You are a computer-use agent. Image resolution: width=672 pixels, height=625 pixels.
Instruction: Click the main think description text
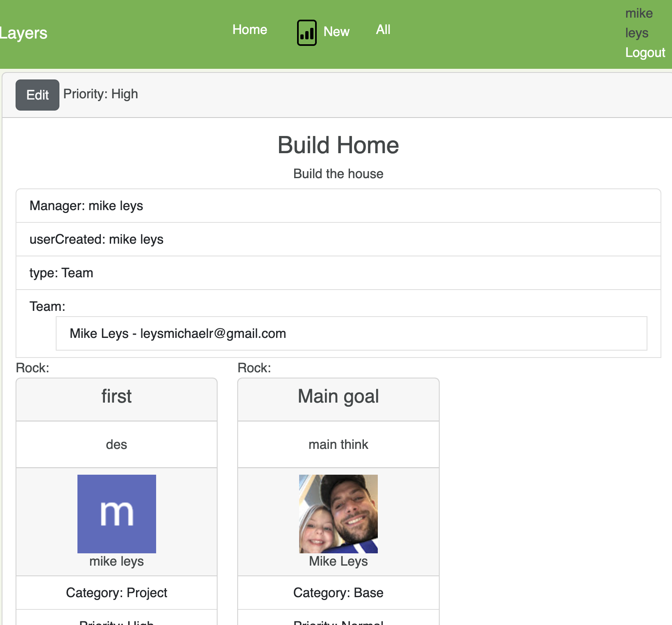point(338,444)
